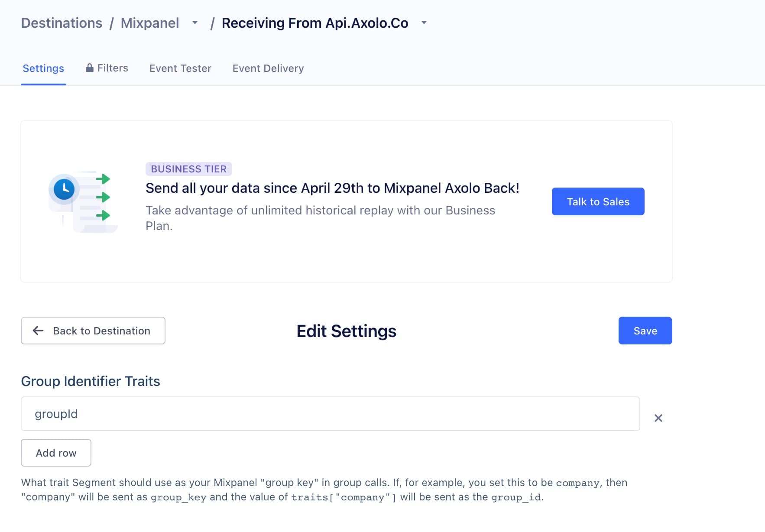Screen dimensions: 765x532
Task: Click the BUSINESS TIER badge
Action: pos(189,169)
